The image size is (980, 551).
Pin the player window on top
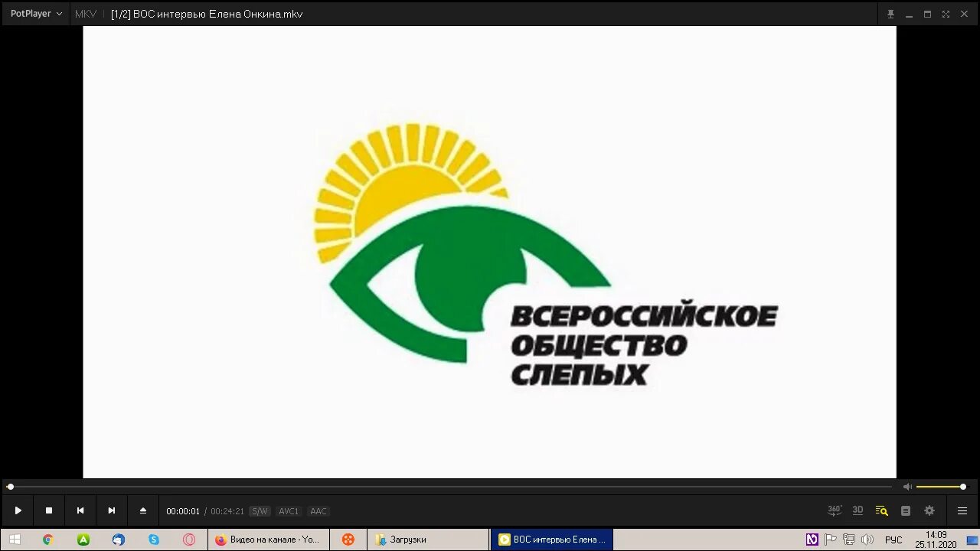click(x=890, y=14)
